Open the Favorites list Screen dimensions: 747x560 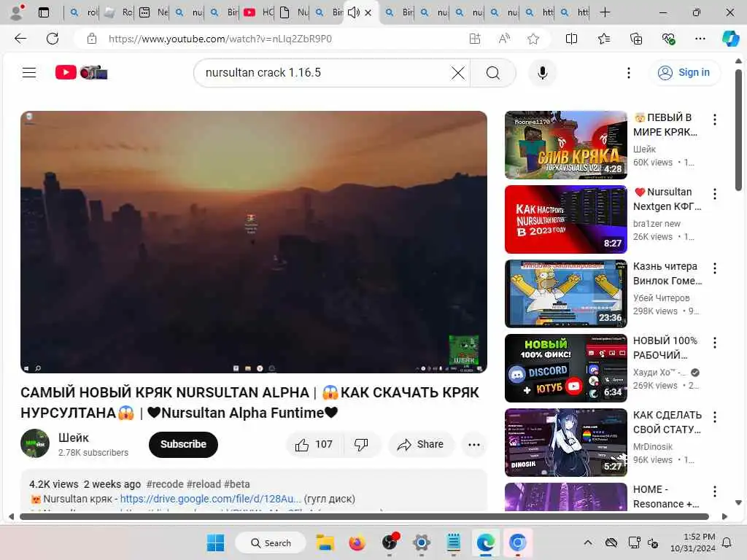point(603,39)
